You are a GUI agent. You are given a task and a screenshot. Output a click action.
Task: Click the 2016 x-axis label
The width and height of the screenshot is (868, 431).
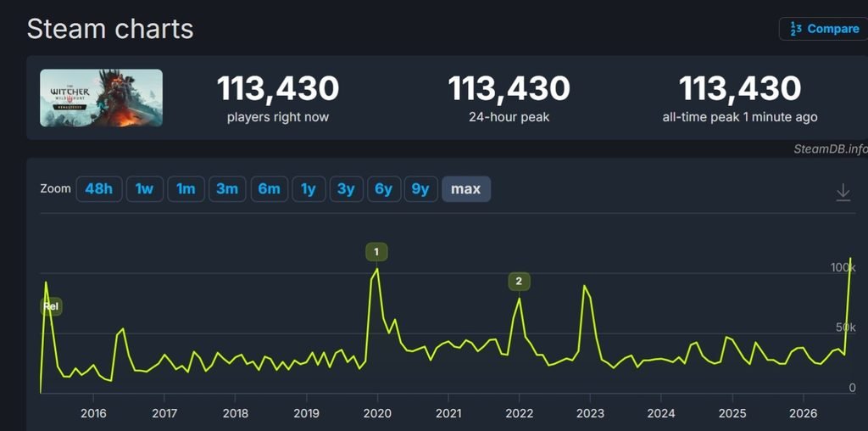[x=93, y=413]
